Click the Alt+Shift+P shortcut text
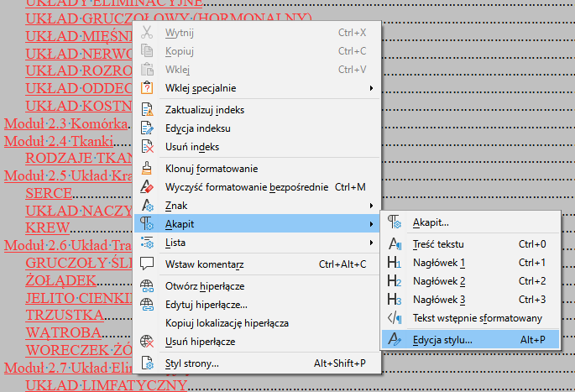Image resolution: width=575 pixels, height=392 pixels. pos(340,363)
